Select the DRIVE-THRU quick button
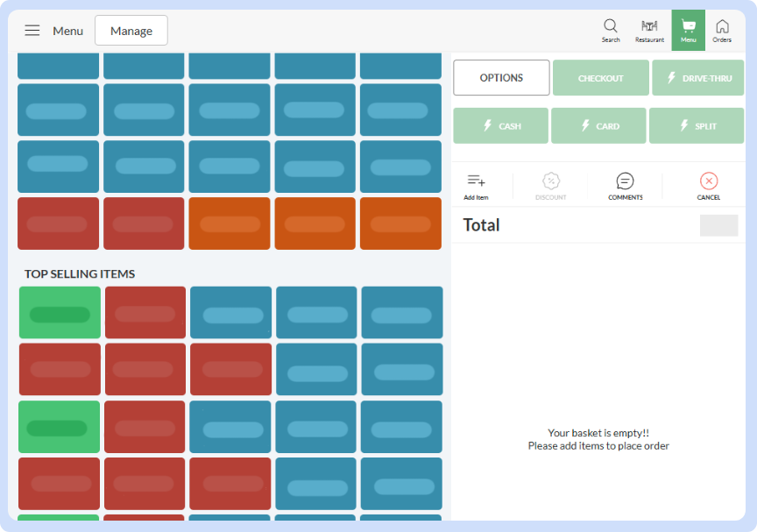This screenshot has width=757, height=532. (698, 78)
